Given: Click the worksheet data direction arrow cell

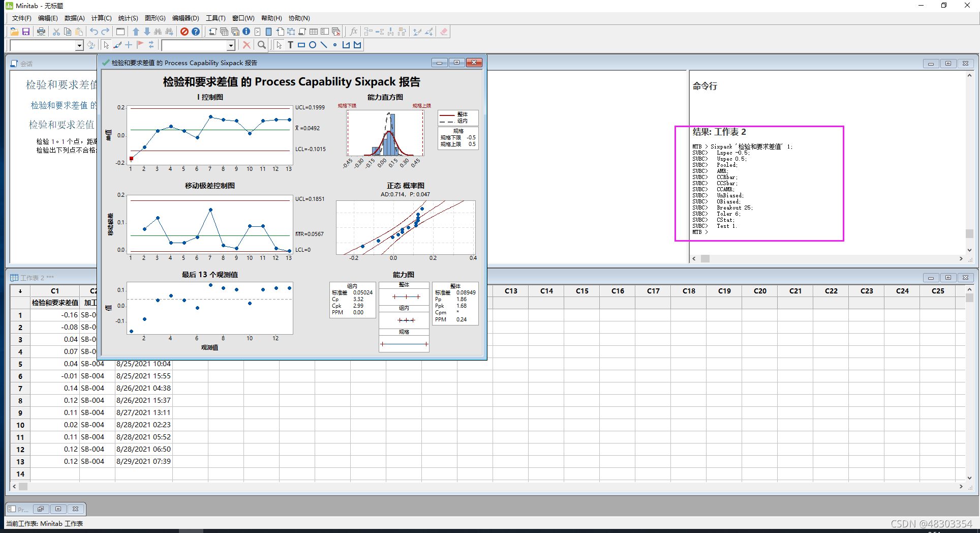Looking at the screenshot, I should [20, 291].
